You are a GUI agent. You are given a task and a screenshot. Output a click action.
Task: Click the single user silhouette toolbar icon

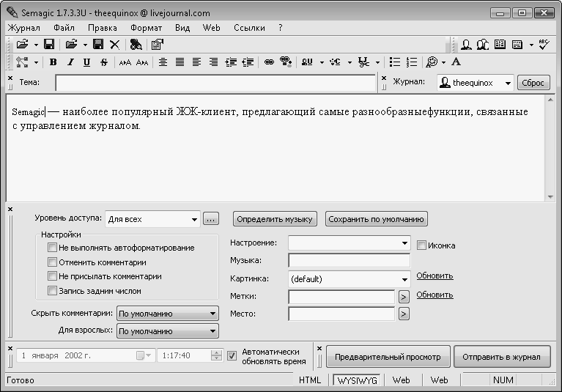click(x=466, y=45)
